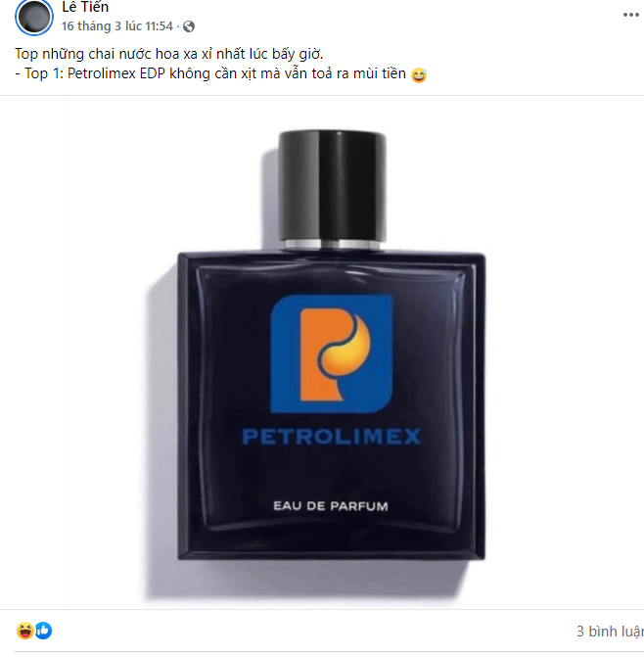Click the sweat-smile emoji in the caption
The width and height of the screenshot is (644, 657).
[x=419, y=74]
